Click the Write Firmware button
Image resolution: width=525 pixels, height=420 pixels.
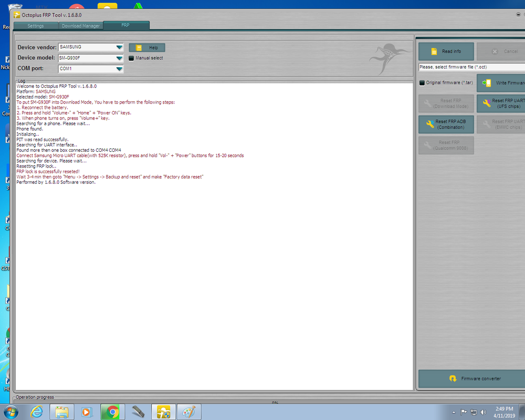click(x=501, y=83)
